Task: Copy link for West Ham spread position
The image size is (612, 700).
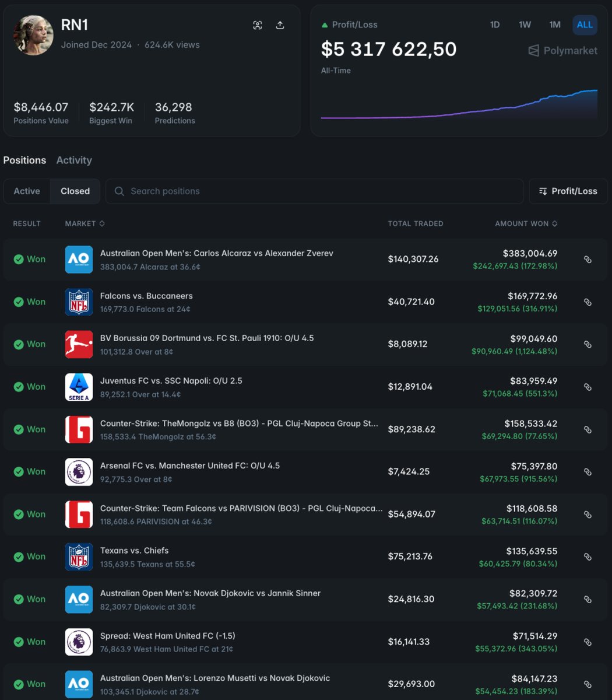Action: click(588, 642)
